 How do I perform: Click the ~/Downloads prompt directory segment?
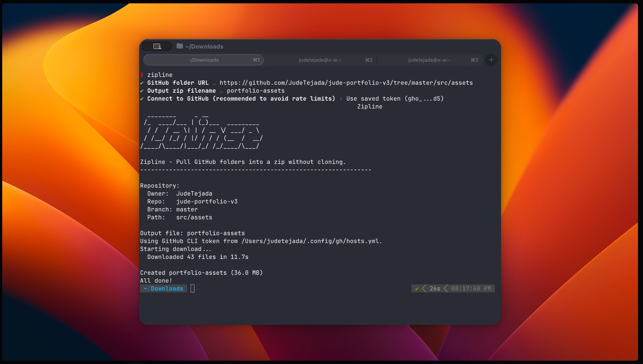coord(163,289)
